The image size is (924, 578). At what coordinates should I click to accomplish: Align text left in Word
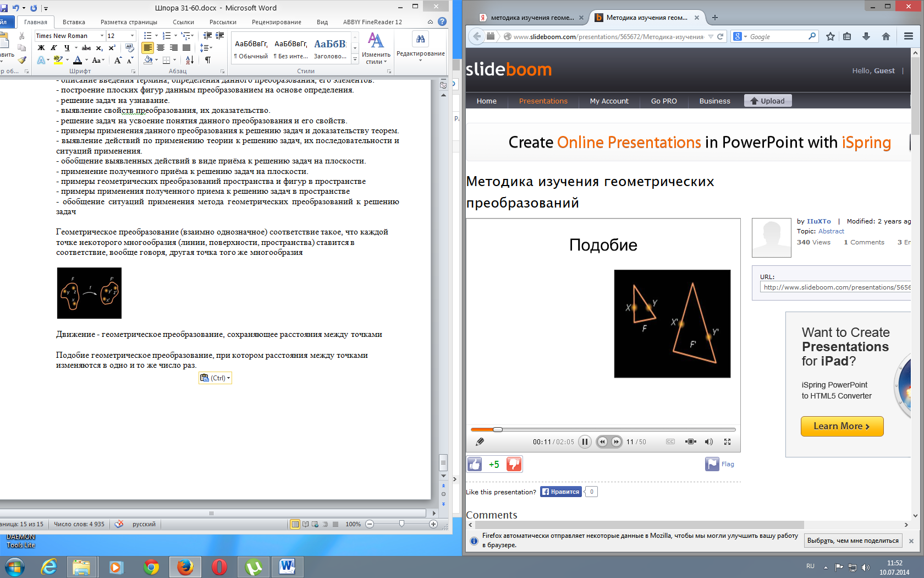coord(148,48)
